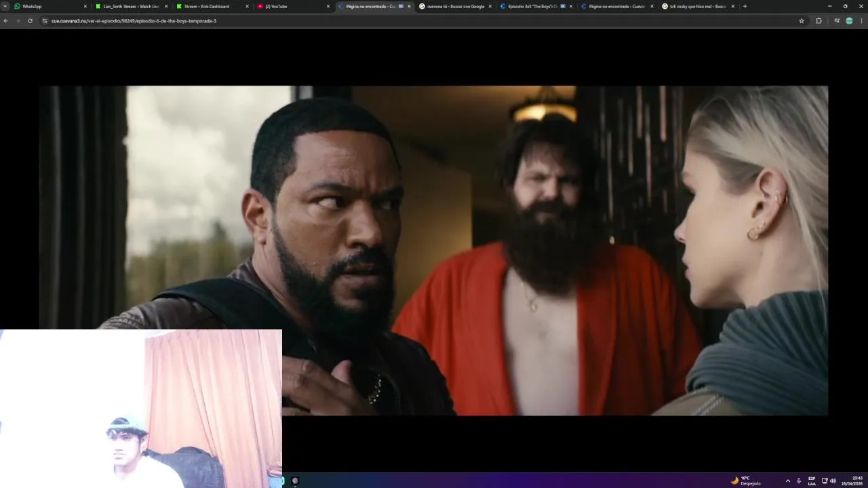This screenshot has width=868, height=488.
Task: Click the webcam overlay feed
Action: click(x=140, y=409)
